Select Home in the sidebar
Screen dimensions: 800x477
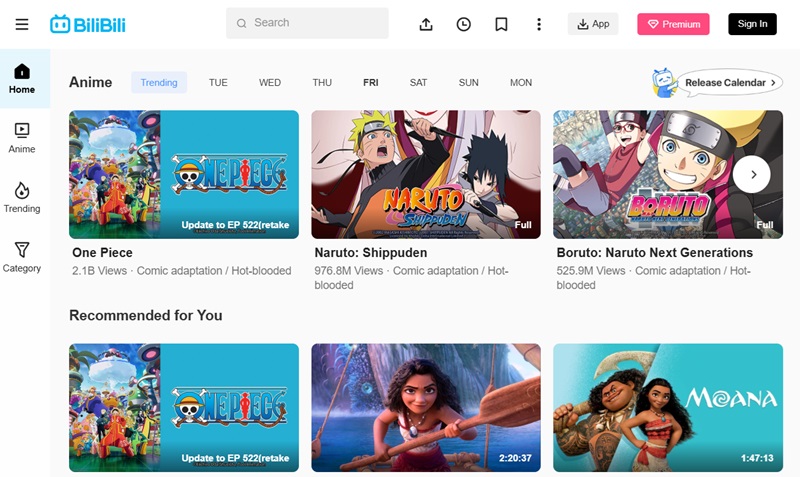point(22,79)
